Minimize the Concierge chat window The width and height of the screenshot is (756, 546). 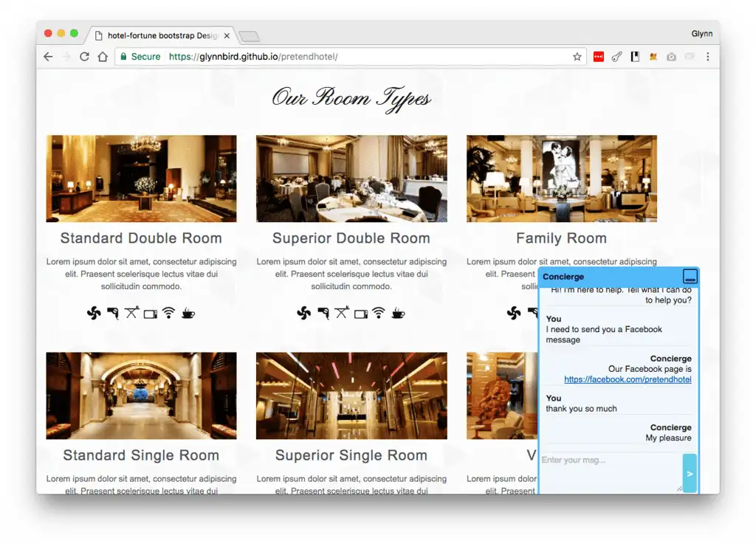(x=690, y=277)
